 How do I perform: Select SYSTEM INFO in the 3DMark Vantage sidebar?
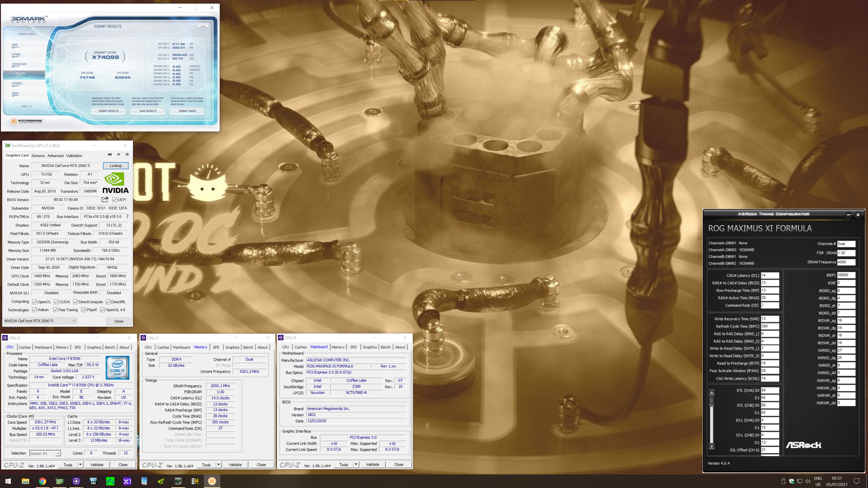[x=19, y=64]
